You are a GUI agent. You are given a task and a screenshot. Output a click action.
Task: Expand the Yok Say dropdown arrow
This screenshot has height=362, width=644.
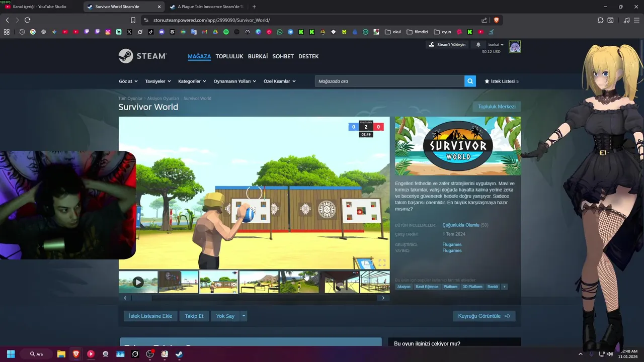pyautogui.click(x=244, y=316)
